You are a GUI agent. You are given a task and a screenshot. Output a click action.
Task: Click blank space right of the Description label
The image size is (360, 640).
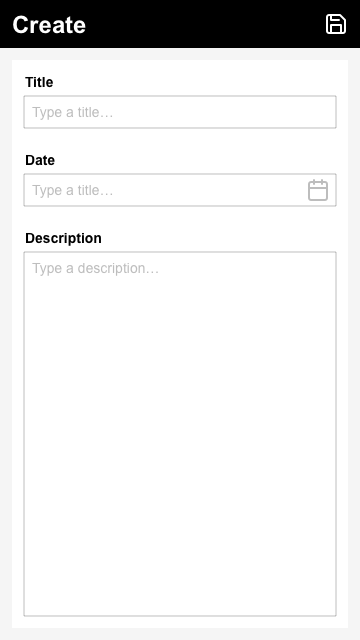(x=220, y=238)
